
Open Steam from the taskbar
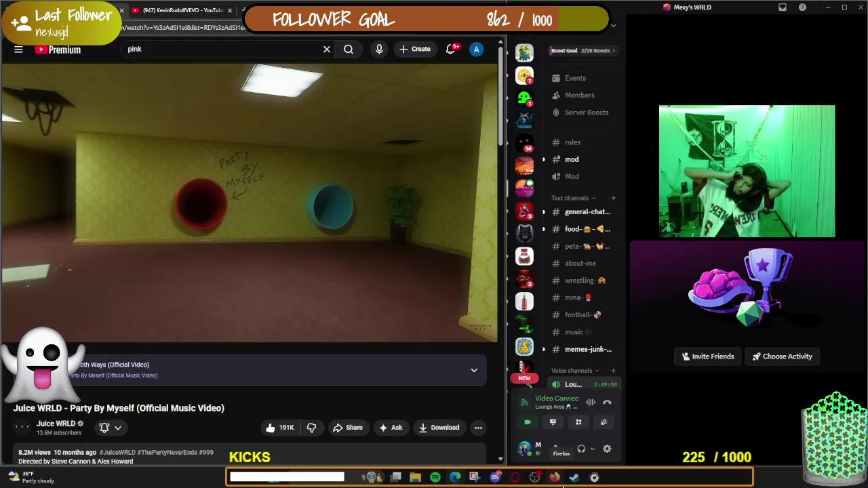(574, 477)
